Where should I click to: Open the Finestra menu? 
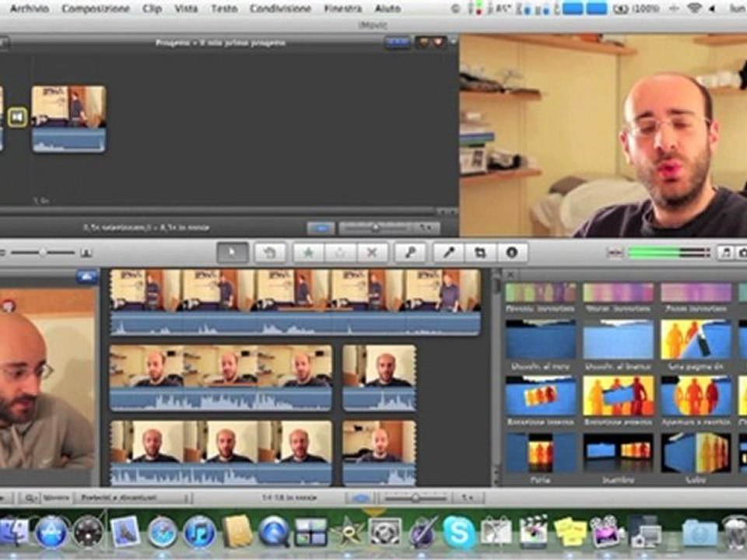(342, 9)
